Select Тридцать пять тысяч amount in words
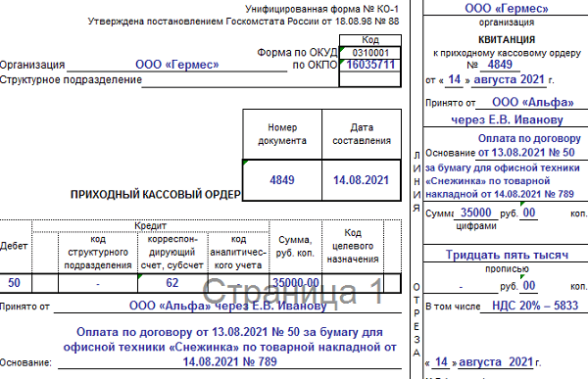Image resolution: width=588 pixels, height=379 pixels. (507, 255)
